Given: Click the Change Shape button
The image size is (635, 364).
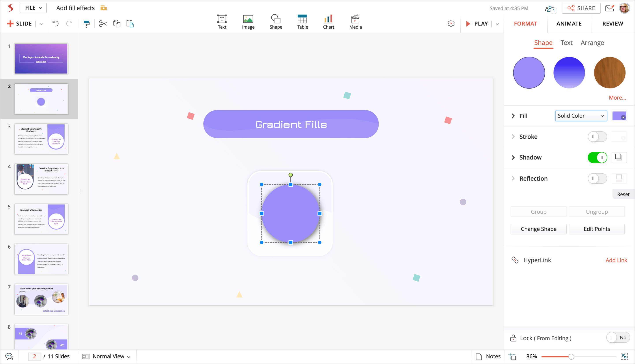Looking at the screenshot, I should click(538, 229).
